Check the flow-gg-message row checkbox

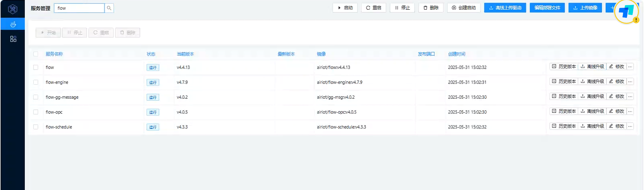pos(36,97)
